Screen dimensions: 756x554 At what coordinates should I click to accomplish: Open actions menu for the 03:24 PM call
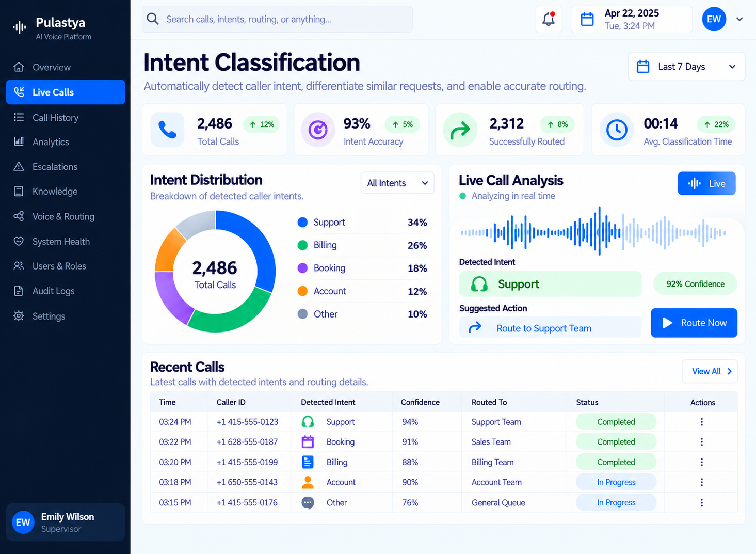point(702,422)
